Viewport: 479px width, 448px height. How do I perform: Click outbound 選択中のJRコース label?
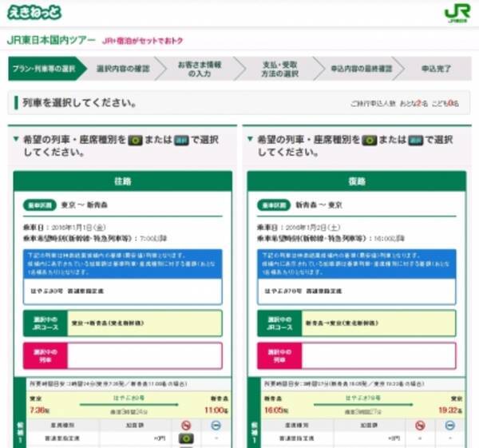(46, 323)
